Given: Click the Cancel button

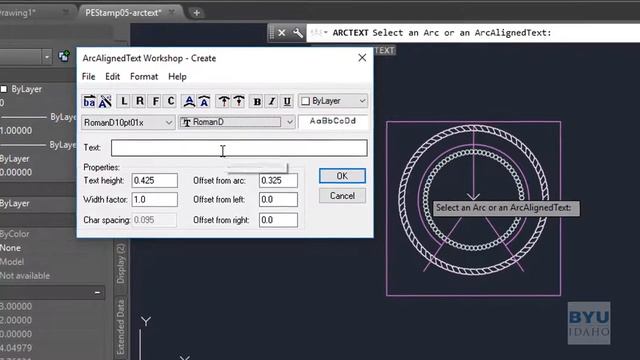Looking at the screenshot, I should tap(342, 196).
